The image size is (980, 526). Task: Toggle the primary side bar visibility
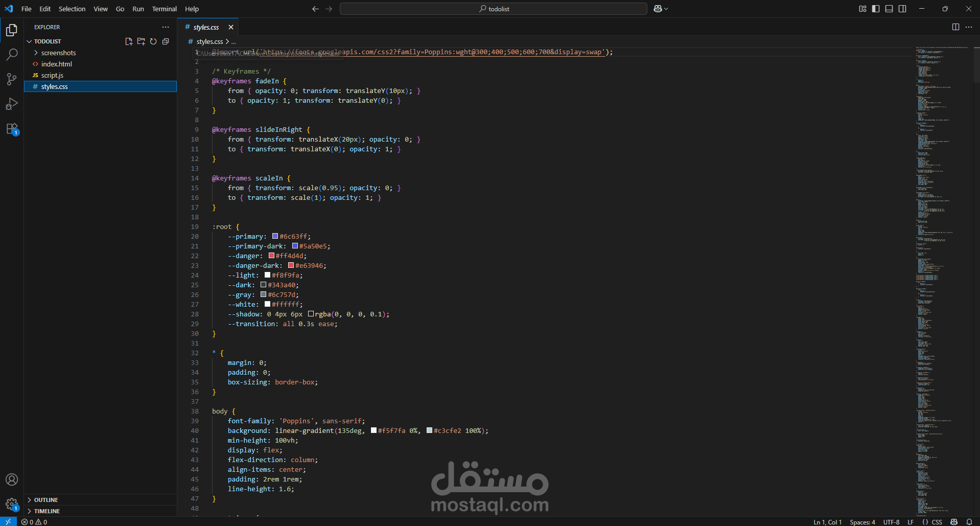pos(876,9)
